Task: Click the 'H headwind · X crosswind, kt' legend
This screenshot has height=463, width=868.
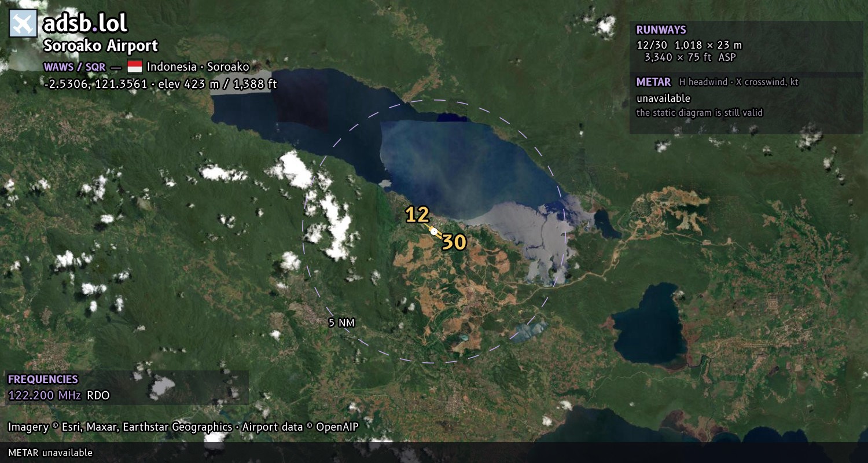Action: 739,82
